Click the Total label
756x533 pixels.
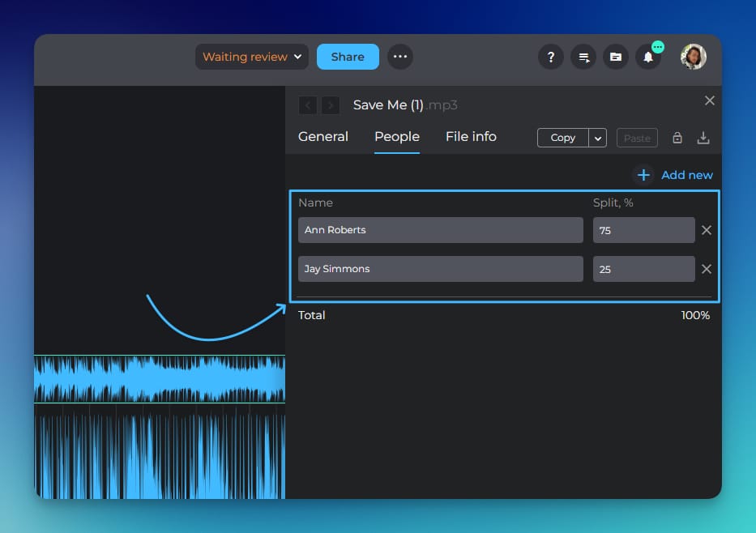tap(311, 315)
